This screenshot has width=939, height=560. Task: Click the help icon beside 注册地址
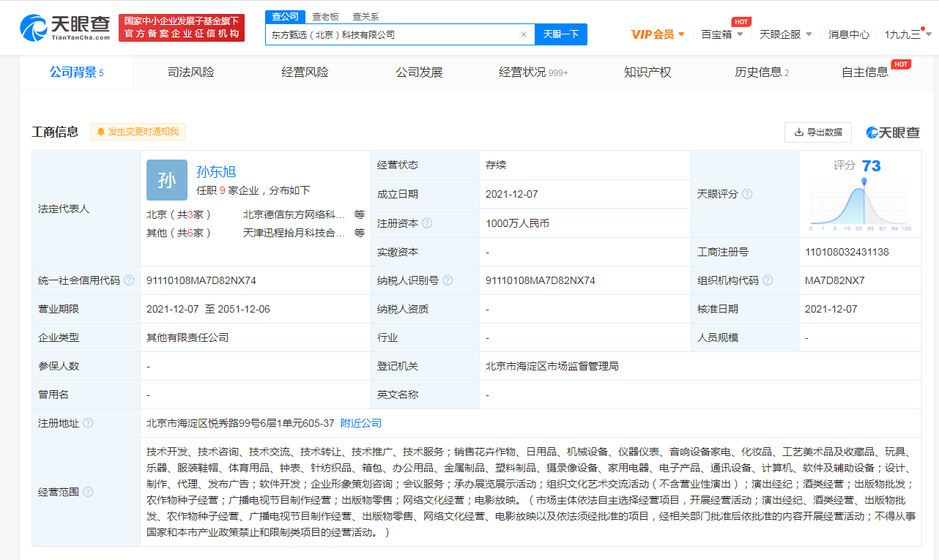click(x=88, y=423)
